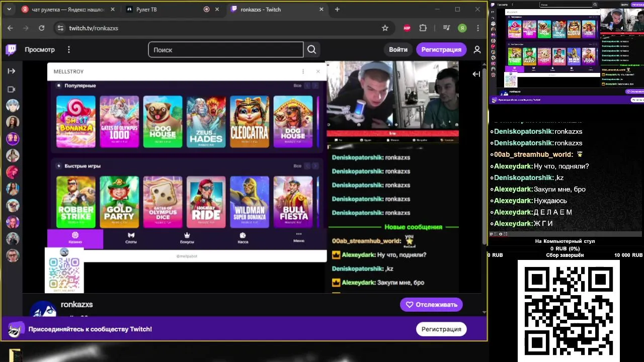The width and height of the screenshot is (644, 362).
Task: Click the ronkazxs channel avatar below the stream
Action: pyautogui.click(x=43, y=309)
